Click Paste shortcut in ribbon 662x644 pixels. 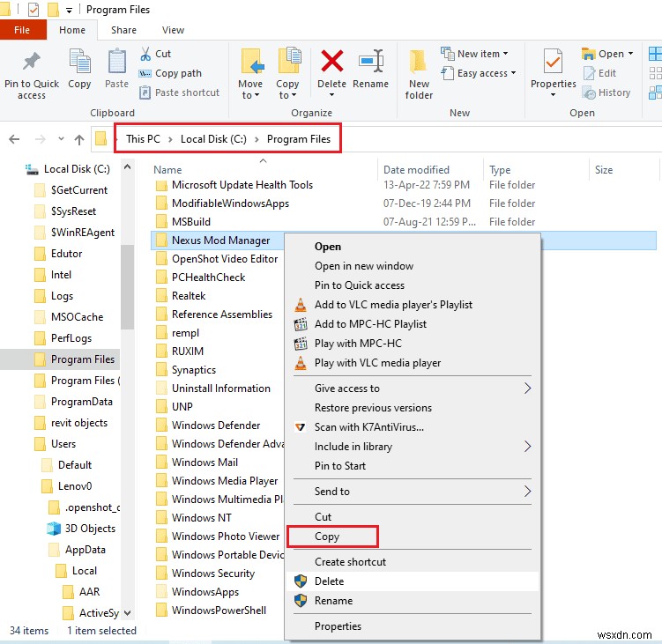[180, 93]
